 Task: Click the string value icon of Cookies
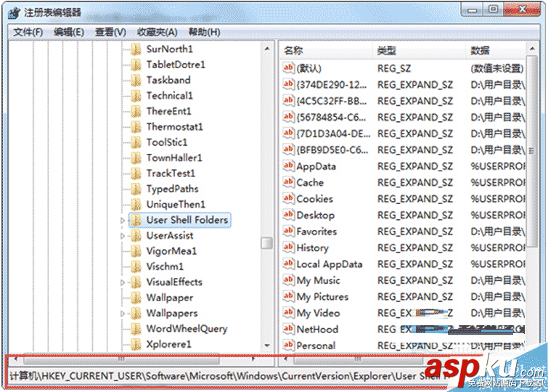point(288,198)
